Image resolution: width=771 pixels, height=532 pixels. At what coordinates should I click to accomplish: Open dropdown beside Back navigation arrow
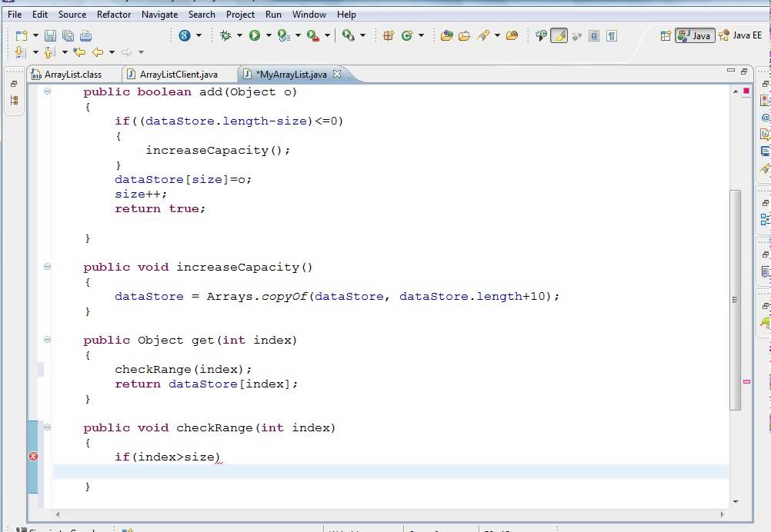coord(112,52)
